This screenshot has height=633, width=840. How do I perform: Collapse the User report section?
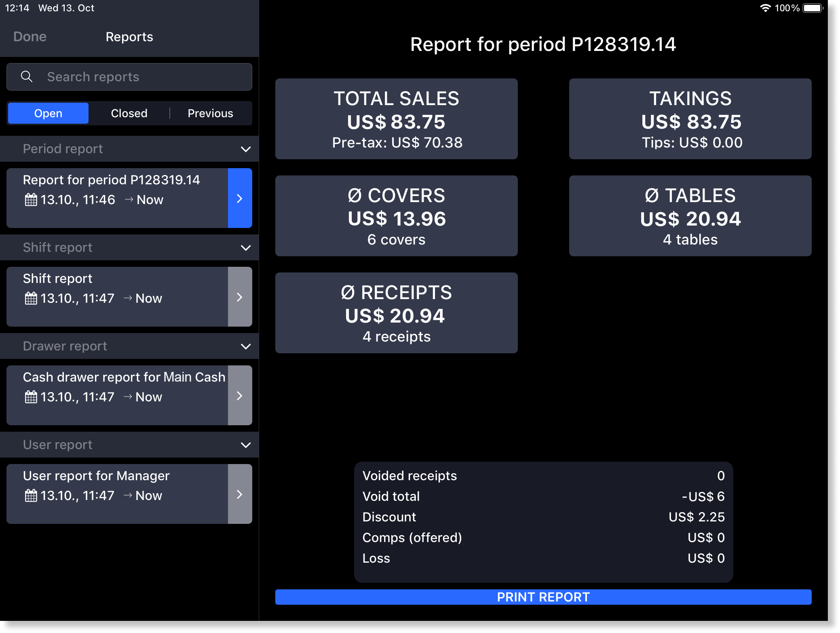tap(246, 445)
